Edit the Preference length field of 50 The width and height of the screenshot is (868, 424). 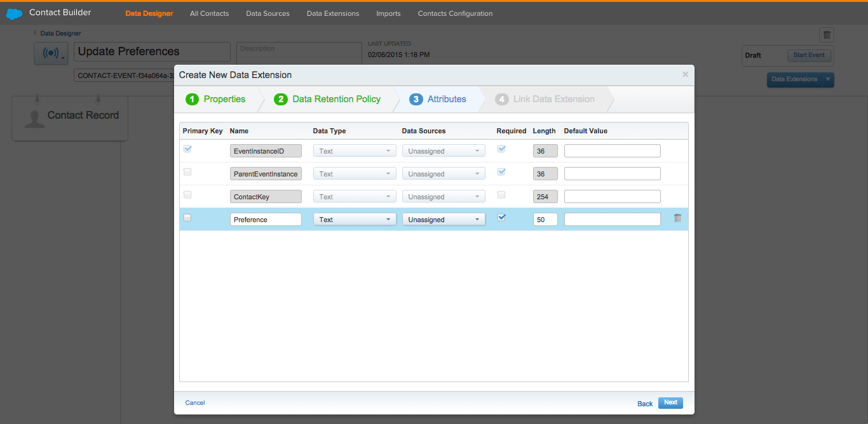tap(545, 220)
